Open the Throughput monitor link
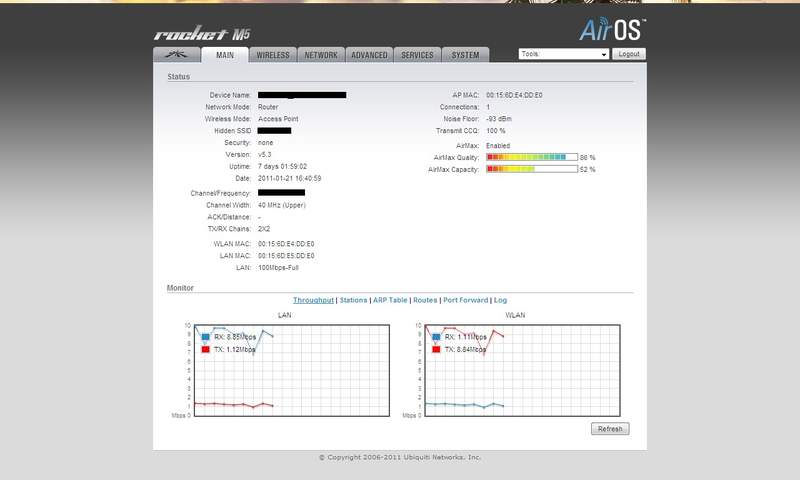This screenshot has height=480, width=800. (x=313, y=300)
